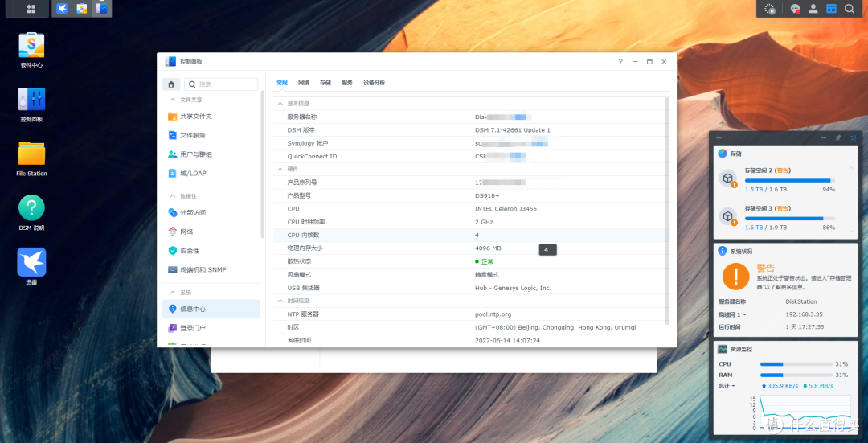Open the universal search magnifier icon
Viewport: 868px width, 443px height.
(849, 9)
